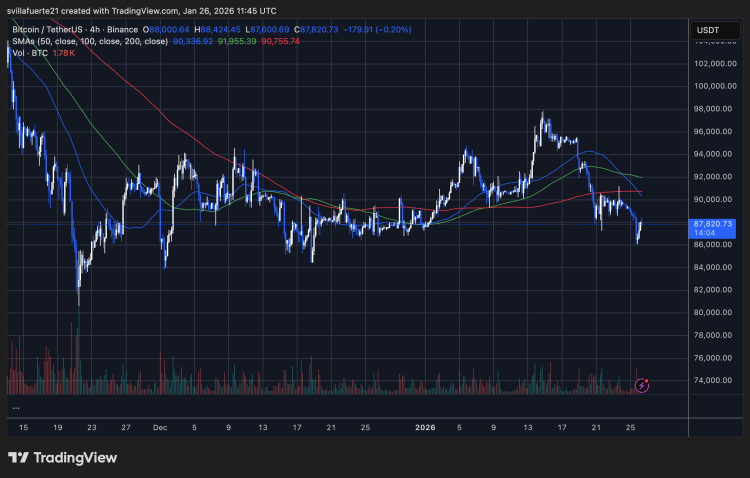Click the low price L87,600.69
The width and height of the screenshot is (750, 478).
pos(267,30)
